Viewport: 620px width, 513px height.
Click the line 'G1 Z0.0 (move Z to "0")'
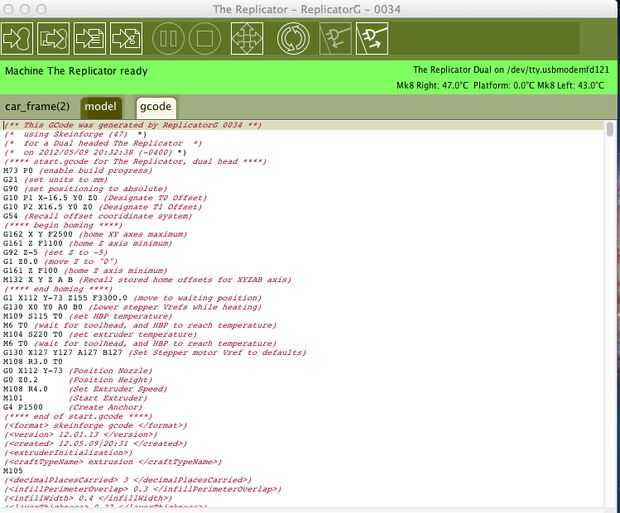60,262
